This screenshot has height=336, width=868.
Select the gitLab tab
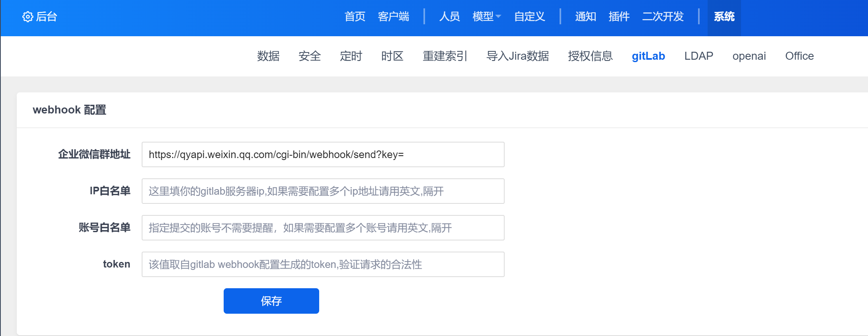[x=648, y=56]
